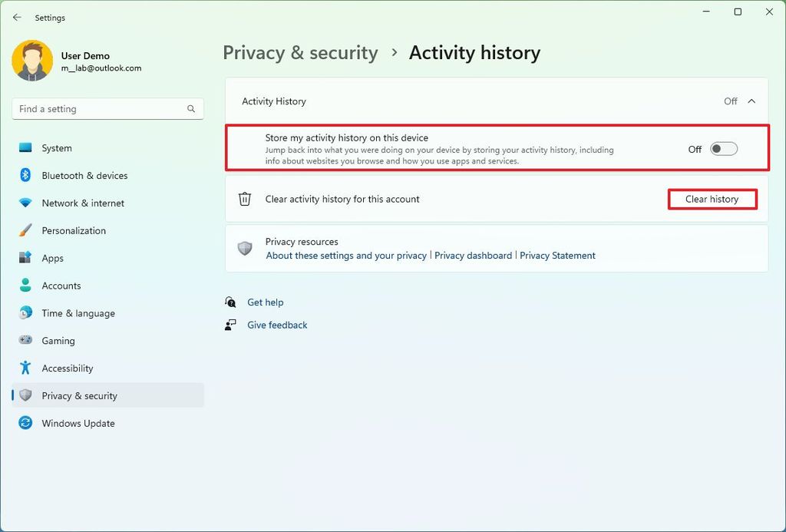The width and height of the screenshot is (786, 532).
Task: Open System settings via monitor icon
Action: point(25,148)
